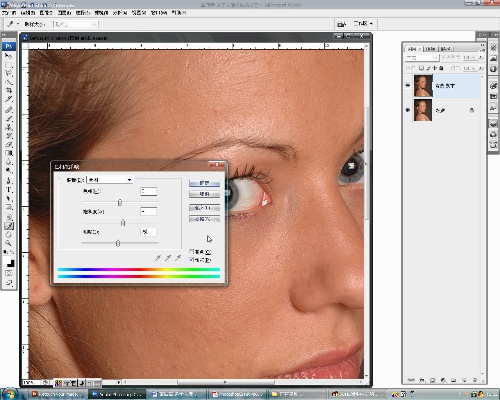Pick the first eyedropper in Hue/Saturation dialog
This screenshot has height=400, width=500.
coord(158,258)
